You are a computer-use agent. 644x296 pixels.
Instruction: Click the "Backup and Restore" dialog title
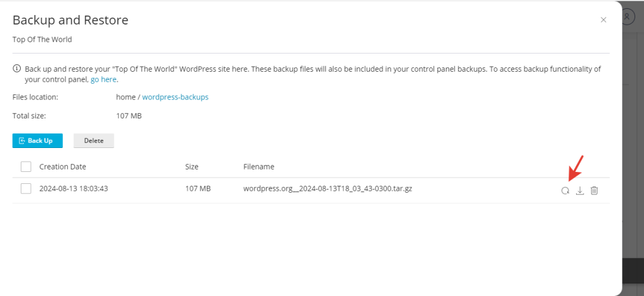click(70, 20)
